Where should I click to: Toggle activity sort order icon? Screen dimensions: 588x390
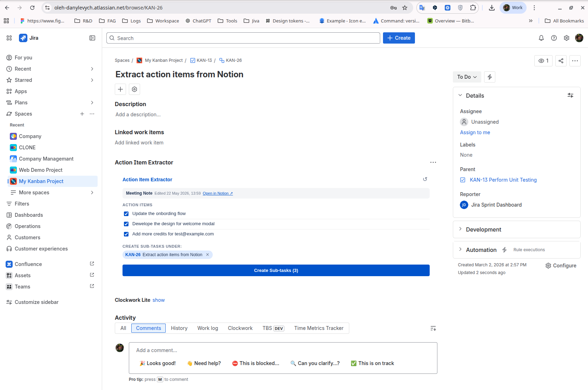click(433, 328)
